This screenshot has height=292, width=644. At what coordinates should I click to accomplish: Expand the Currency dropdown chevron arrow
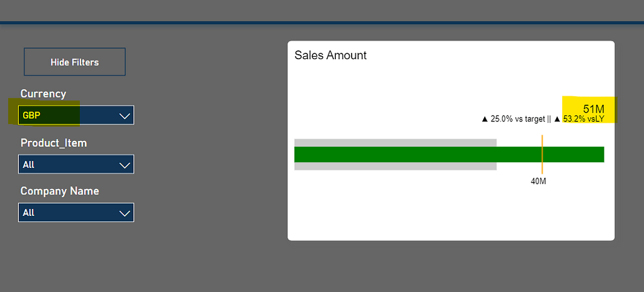125,116
